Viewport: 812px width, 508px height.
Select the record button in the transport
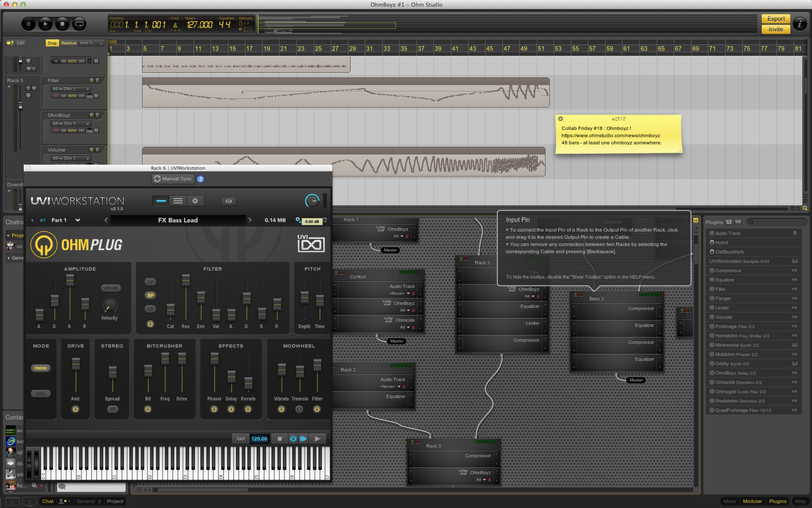(28, 24)
